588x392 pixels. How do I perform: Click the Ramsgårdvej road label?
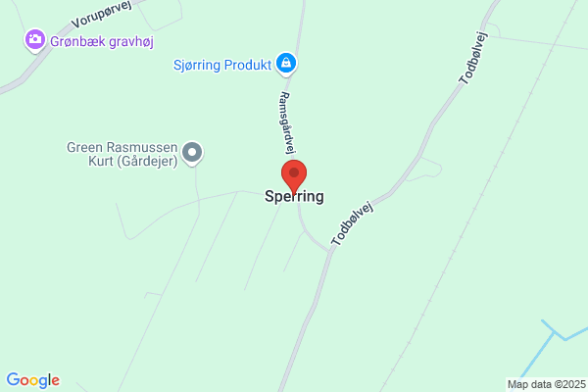pyautogui.click(x=288, y=122)
